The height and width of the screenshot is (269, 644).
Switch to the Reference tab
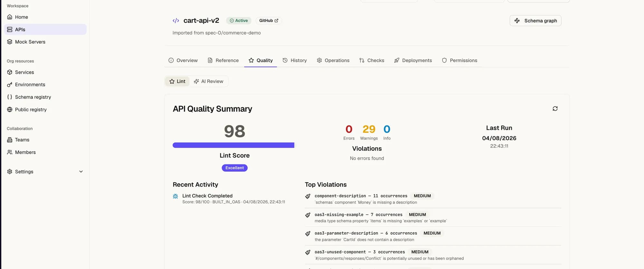point(223,61)
